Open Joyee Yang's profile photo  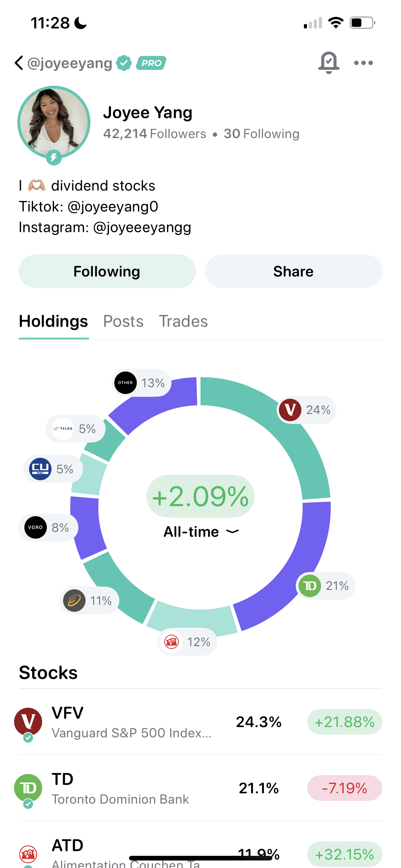[x=54, y=122]
